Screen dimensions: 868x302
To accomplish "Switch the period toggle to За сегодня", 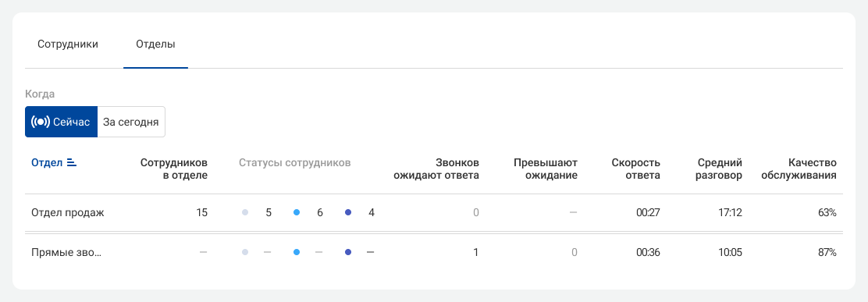I will pyautogui.click(x=131, y=122).
